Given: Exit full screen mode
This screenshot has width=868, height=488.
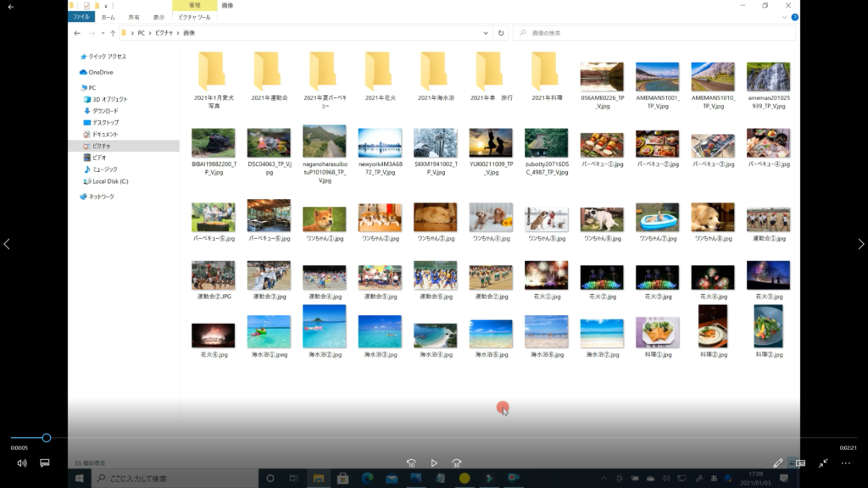Looking at the screenshot, I should [823, 463].
